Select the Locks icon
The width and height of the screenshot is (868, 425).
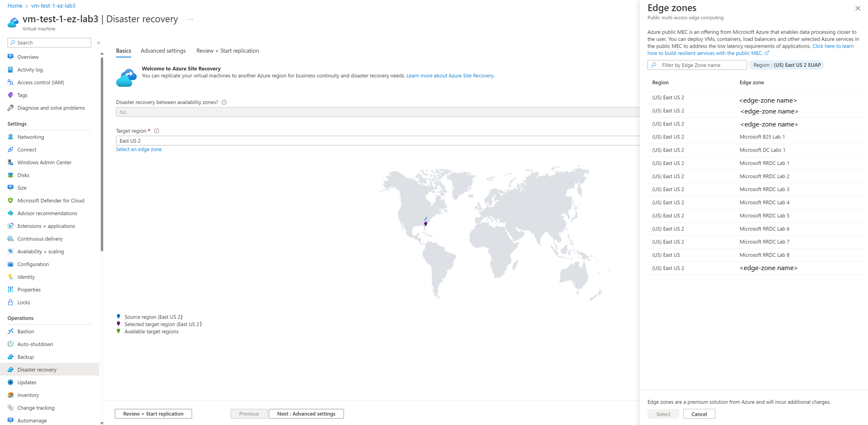(10, 302)
